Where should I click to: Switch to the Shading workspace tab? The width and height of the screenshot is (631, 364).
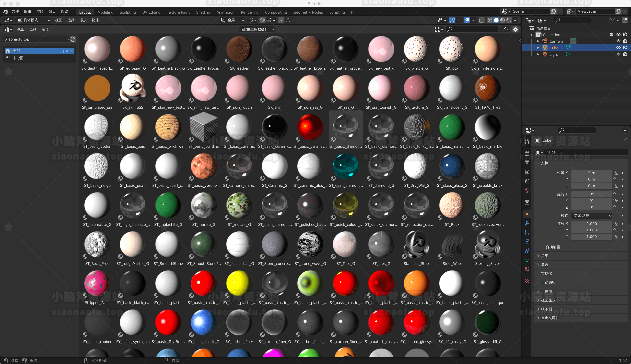click(203, 12)
